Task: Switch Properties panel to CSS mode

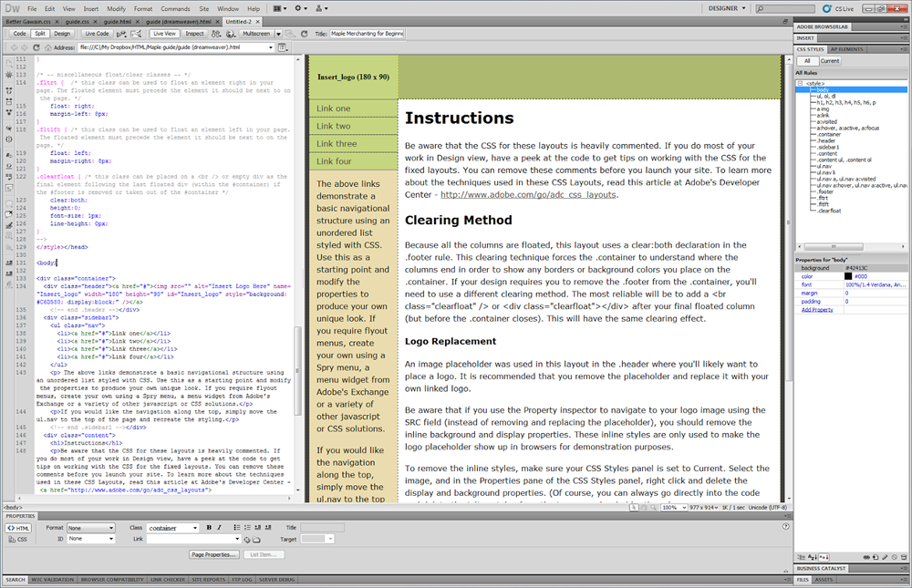Action: [18, 539]
